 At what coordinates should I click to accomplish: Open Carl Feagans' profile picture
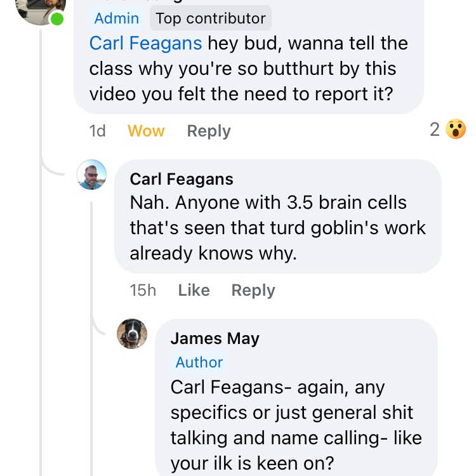pyautogui.click(x=91, y=175)
